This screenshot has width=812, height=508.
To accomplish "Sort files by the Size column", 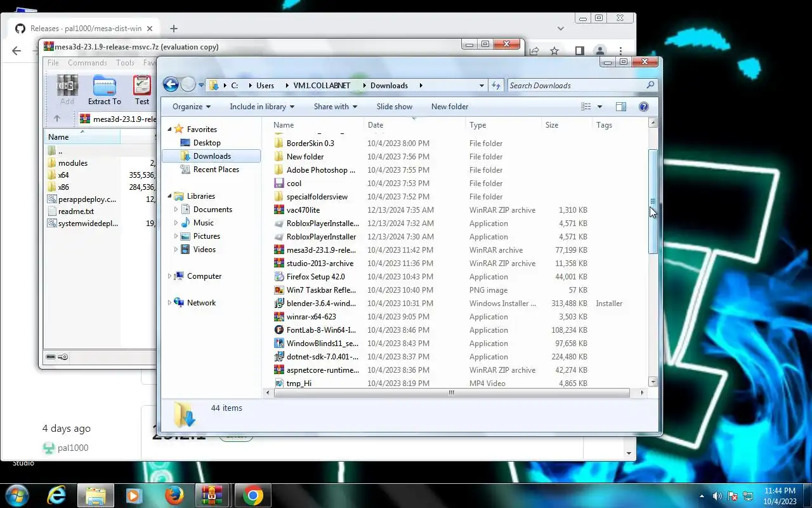I will click(x=566, y=125).
